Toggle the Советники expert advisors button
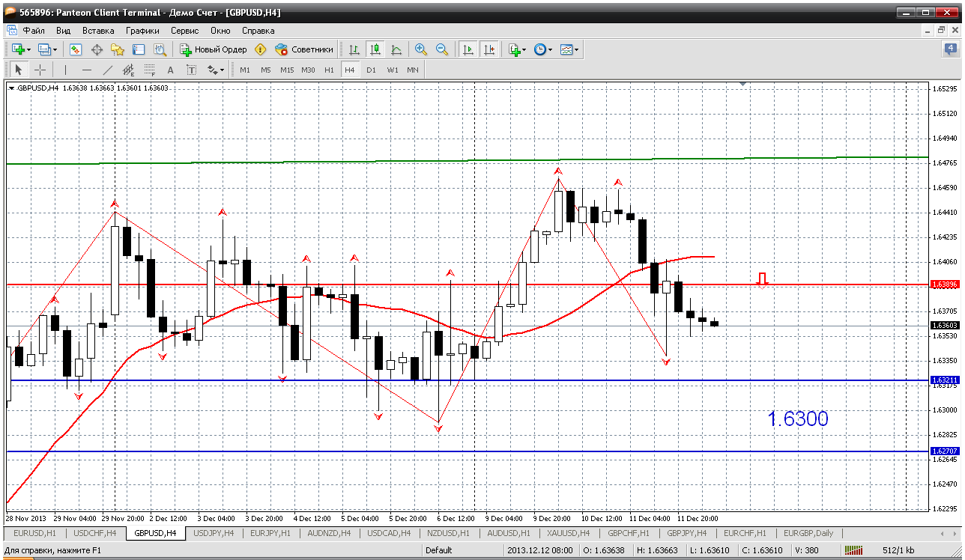Viewport: 965px width, 560px height. click(x=304, y=49)
